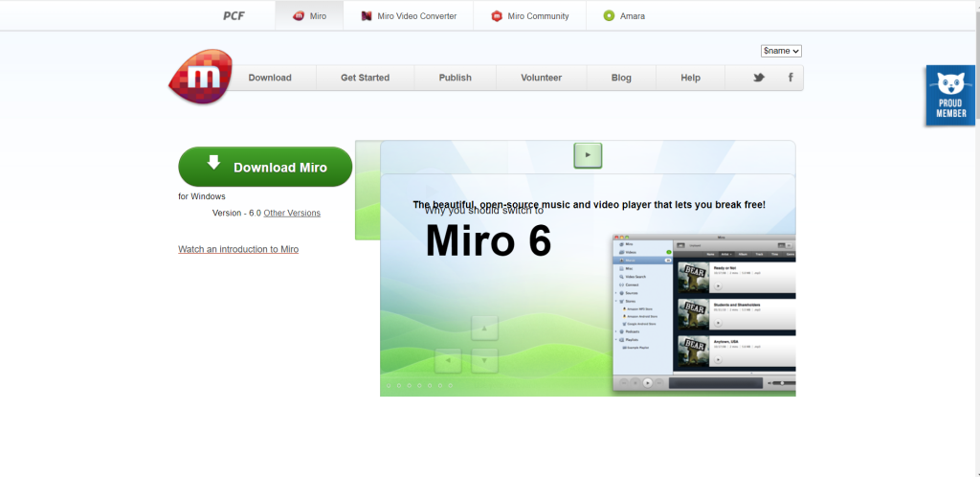
Task: Click the Miro Community red icon
Action: point(497,16)
